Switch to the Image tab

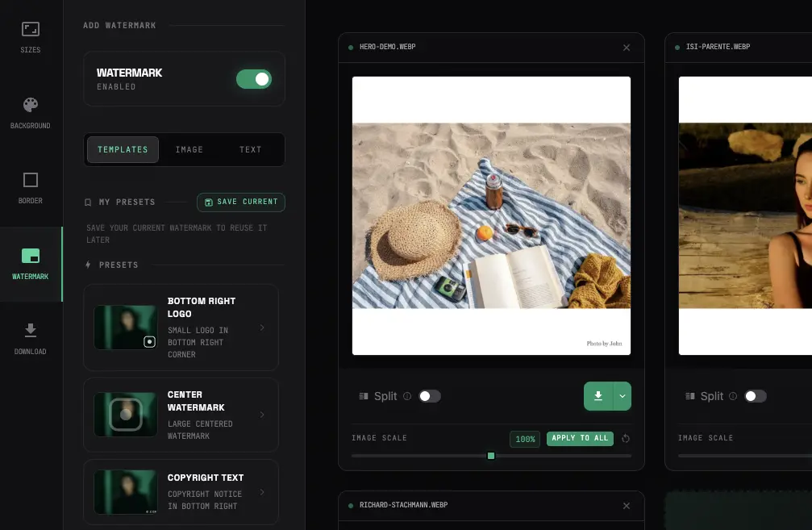pyautogui.click(x=189, y=150)
